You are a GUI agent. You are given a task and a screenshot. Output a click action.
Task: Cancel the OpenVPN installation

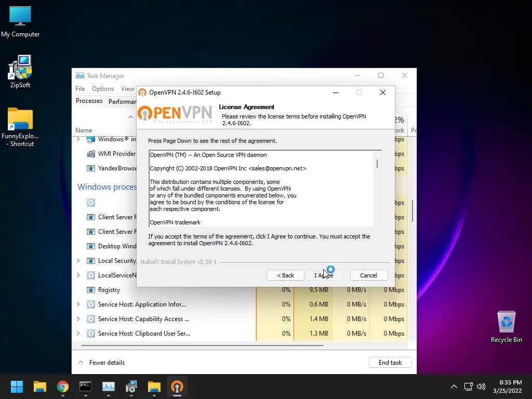(368, 275)
